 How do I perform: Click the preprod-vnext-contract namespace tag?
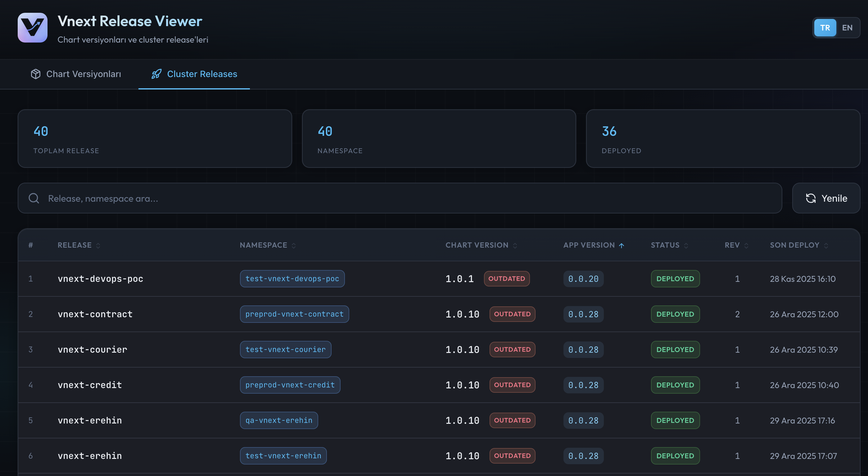[x=295, y=314]
